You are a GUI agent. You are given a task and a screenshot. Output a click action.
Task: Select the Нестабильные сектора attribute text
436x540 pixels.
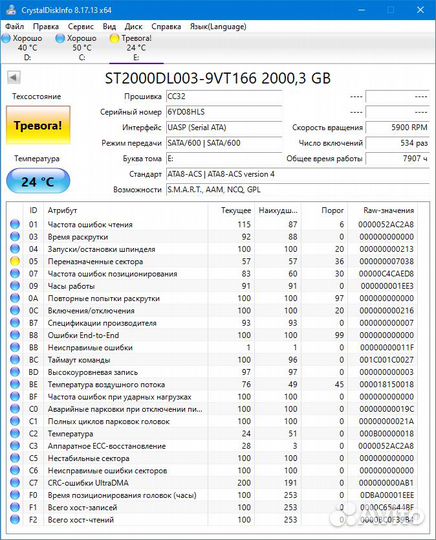coord(89,458)
